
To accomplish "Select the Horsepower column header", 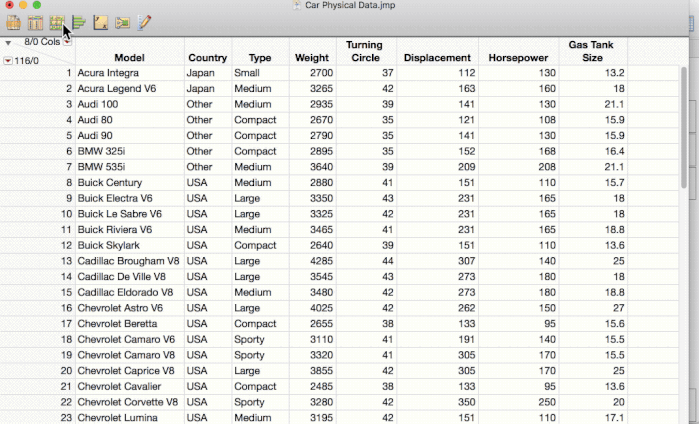I will [x=518, y=58].
